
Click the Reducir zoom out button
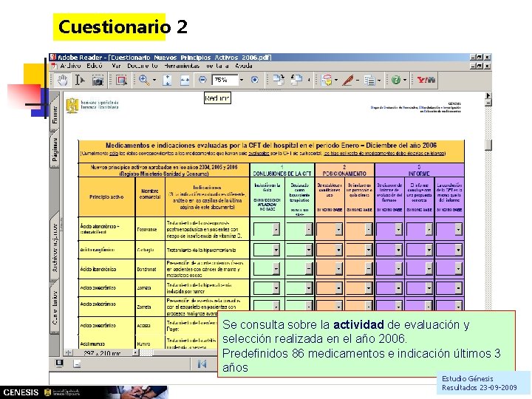pos(202,80)
